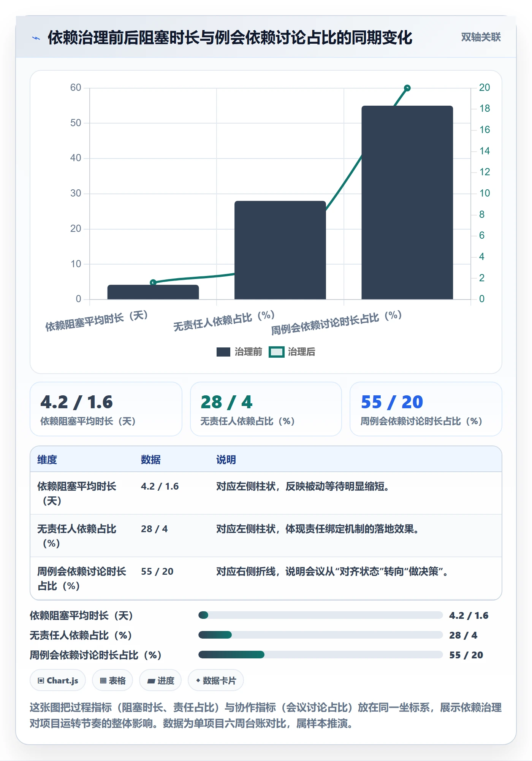Click table value 28 / 4
This screenshot has width=532, height=761.
[154, 529]
